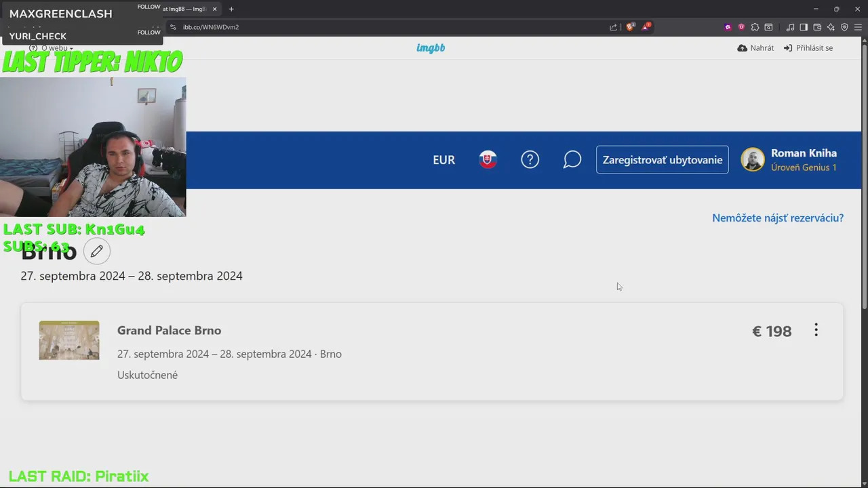
Task: Open a new browser tab
Action: pyautogui.click(x=231, y=9)
